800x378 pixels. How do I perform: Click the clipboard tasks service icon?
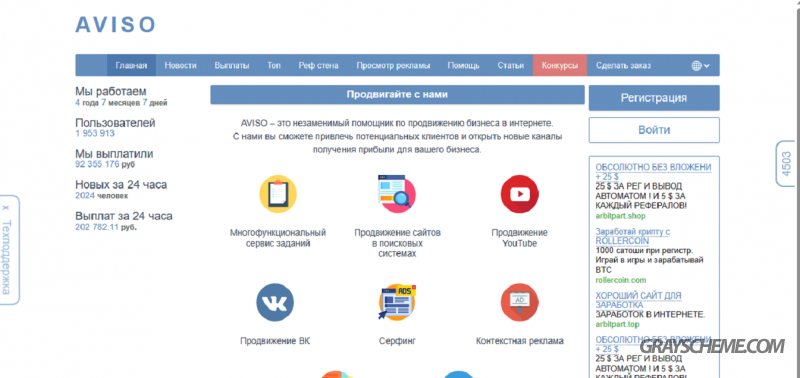pyautogui.click(x=278, y=194)
